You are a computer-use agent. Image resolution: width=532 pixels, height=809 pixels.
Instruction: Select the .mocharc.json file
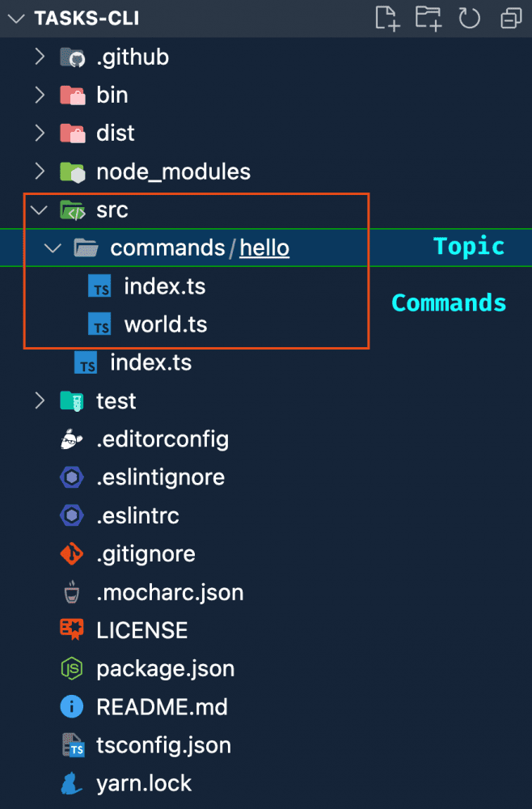click(x=170, y=592)
